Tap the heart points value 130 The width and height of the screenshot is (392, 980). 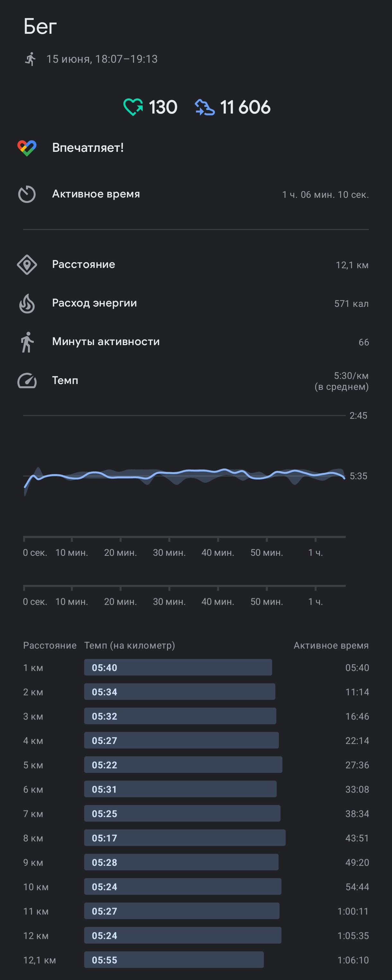[163, 107]
